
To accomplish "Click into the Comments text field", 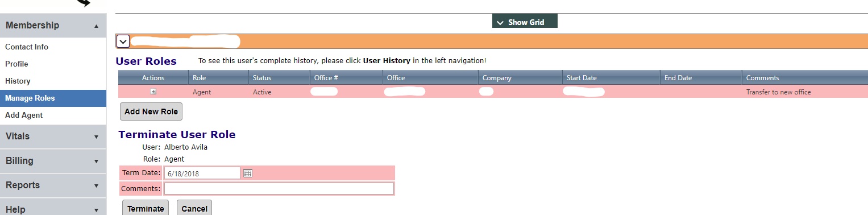I will click(279, 188).
